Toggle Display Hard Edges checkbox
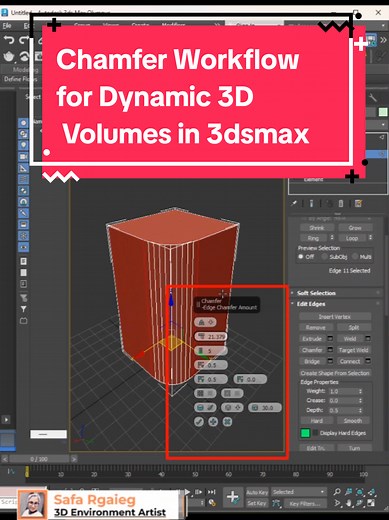The height and width of the screenshot is (520, 389). (x=315, y=433)
